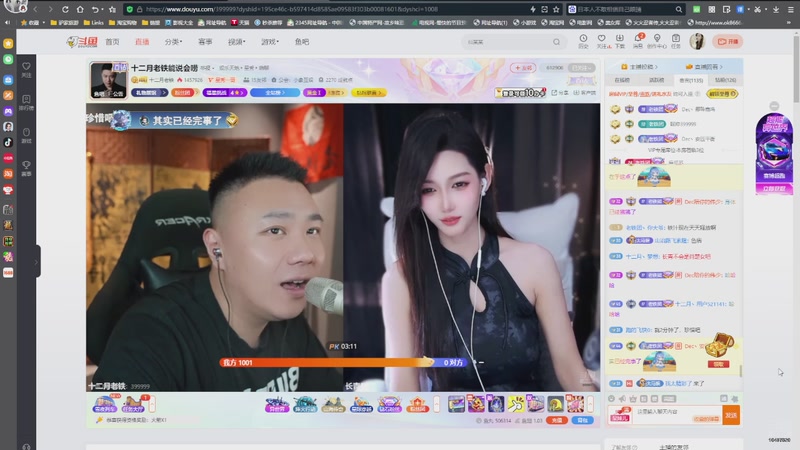Expand the collapsed left sidebar handle
This screenshot has width=800, height=450.
(36, 262)
